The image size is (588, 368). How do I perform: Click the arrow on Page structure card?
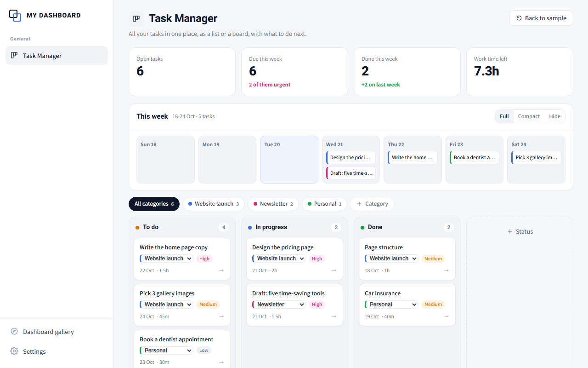[447, 270]
